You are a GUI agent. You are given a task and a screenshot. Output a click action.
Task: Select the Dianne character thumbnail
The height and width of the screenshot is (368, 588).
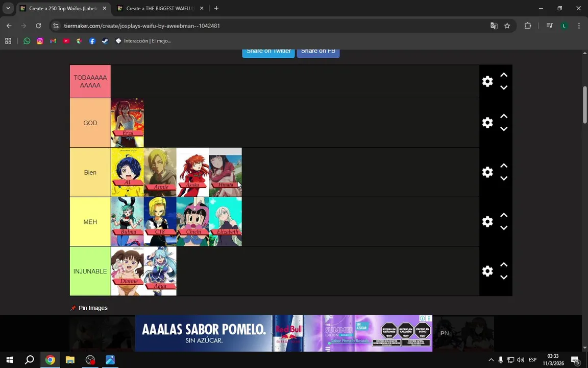click(x=128, y=271)
